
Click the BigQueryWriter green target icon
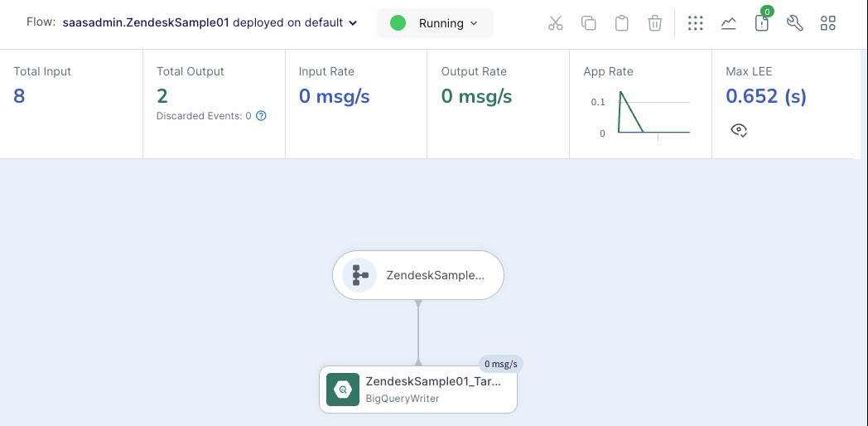pyautogui.click(x=343, y=390)
